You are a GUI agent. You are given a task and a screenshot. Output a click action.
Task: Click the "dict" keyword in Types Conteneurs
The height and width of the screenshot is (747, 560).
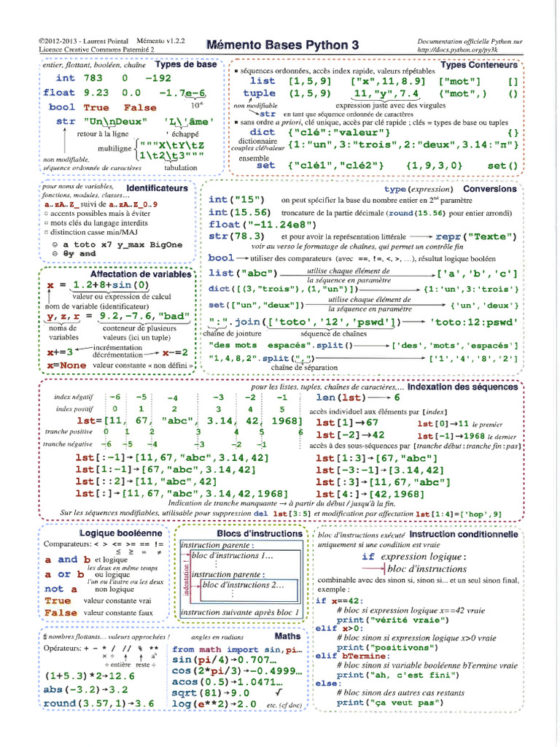(x=262, y=132)
